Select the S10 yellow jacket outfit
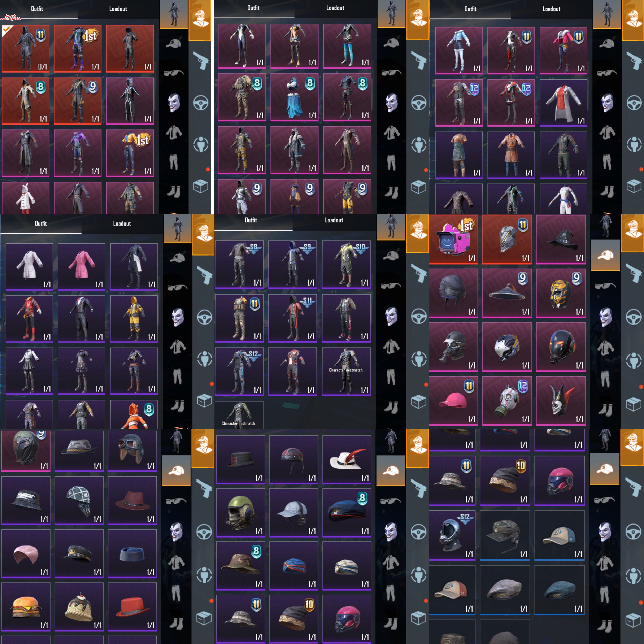 point(346,264)
